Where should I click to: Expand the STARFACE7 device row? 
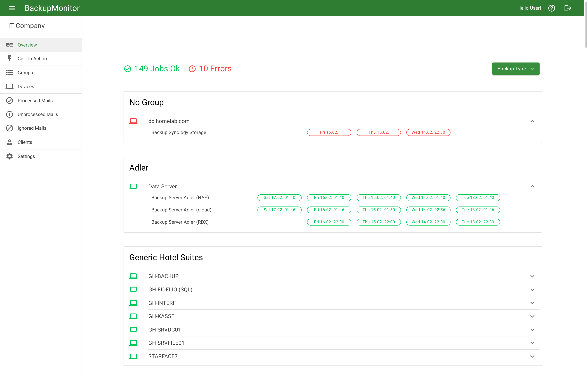[x=532, y=356]
